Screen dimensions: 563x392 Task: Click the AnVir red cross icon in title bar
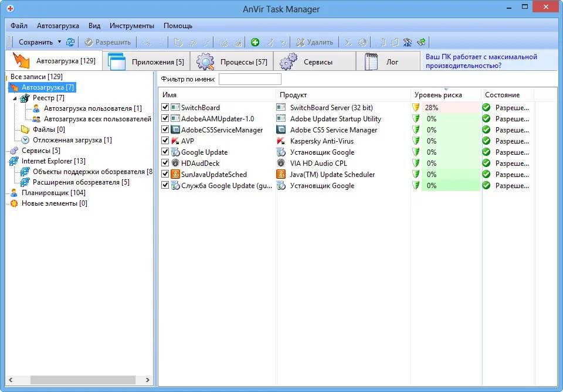pyautogui.click(x=10, y=9)
